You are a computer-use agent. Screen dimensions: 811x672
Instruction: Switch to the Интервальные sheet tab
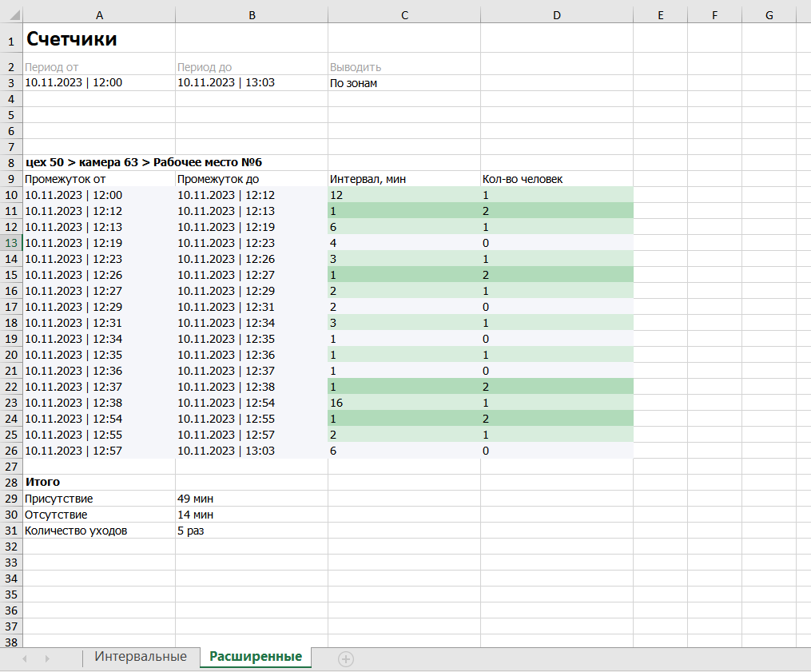(x=141, y=657)
